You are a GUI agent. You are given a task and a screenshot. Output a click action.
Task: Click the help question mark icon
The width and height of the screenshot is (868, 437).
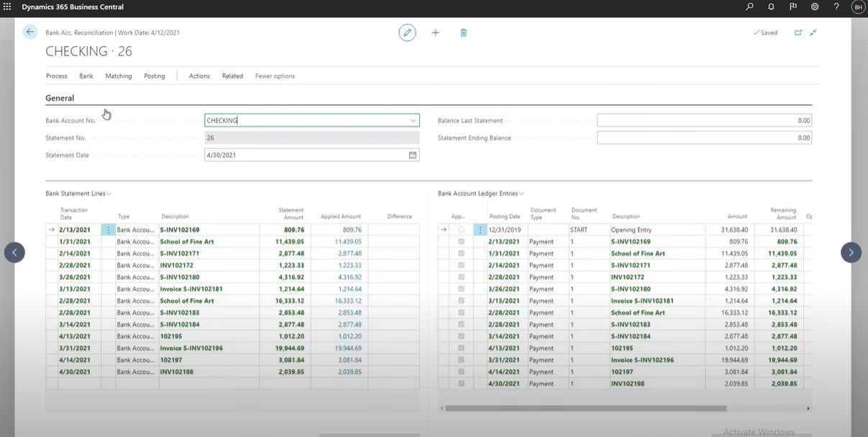point(836,6)
